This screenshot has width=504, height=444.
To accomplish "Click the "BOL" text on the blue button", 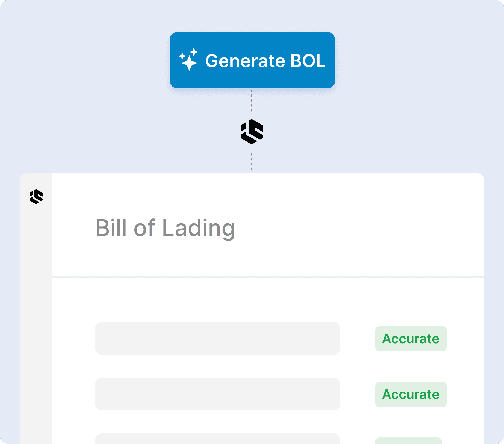I will [x=308, y=61].
